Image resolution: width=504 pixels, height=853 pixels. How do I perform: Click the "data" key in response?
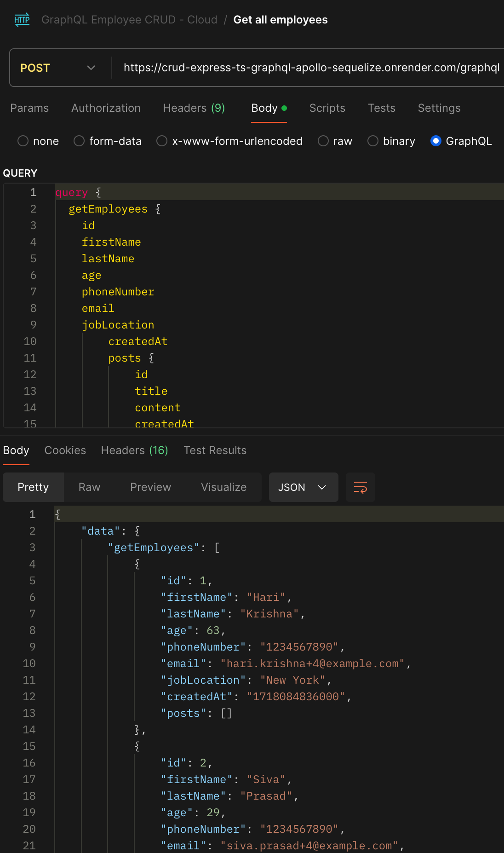pyautogui.click(x=101, y=531)
